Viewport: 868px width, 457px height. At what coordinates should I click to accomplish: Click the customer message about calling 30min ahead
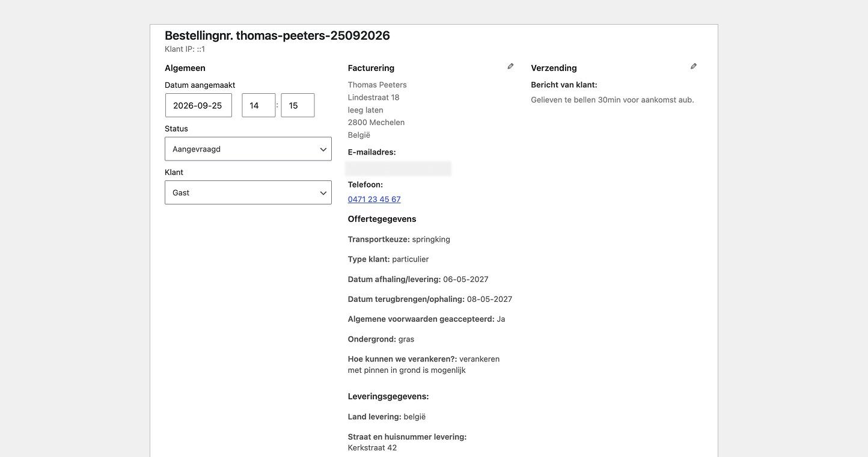tap(613, 100)
